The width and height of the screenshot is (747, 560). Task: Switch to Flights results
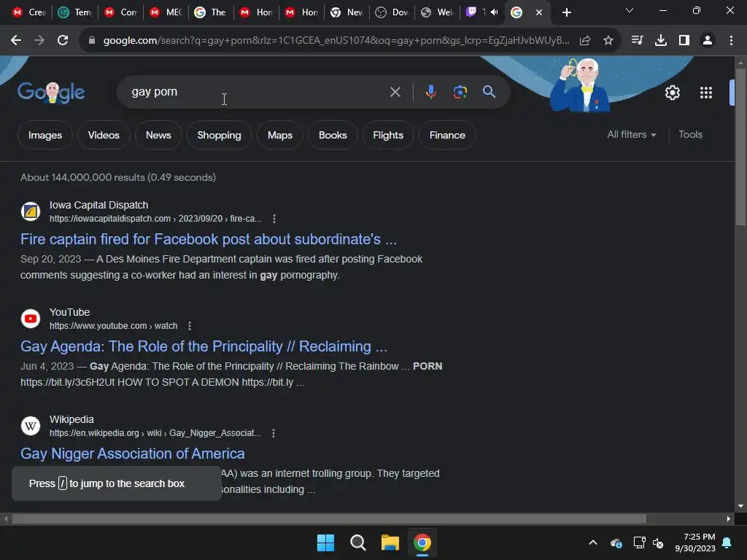coord(388,135)
